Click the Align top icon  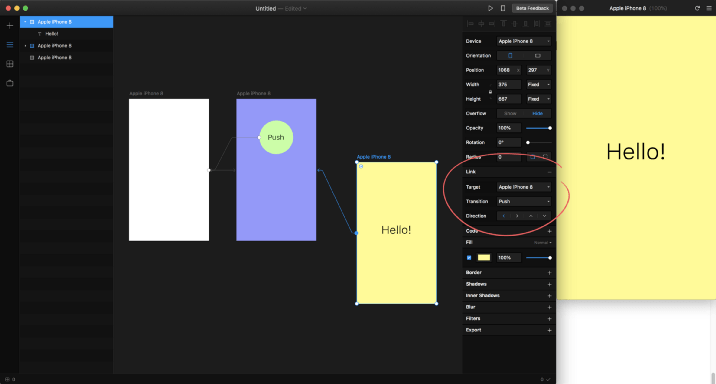tap(503, 24)
